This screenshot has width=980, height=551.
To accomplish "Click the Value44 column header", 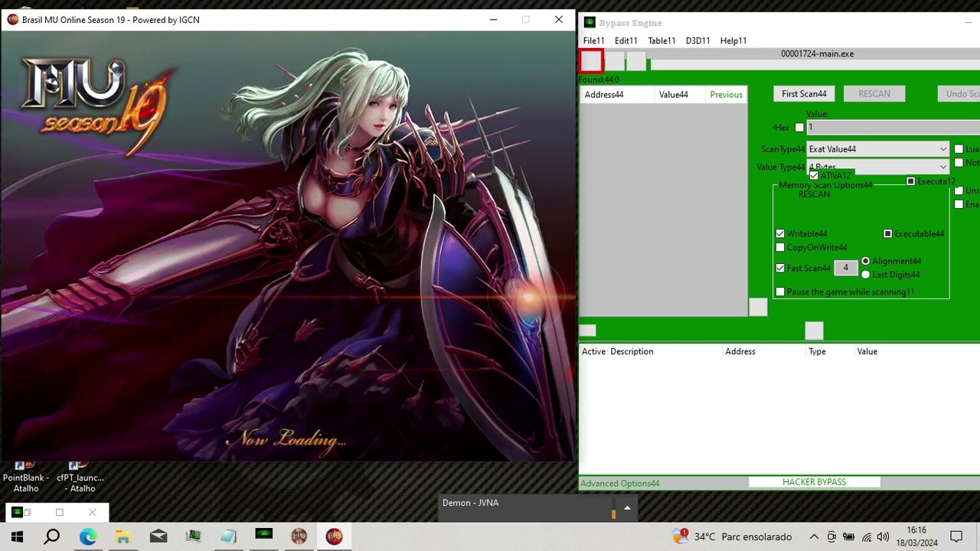I will point(680,94).
